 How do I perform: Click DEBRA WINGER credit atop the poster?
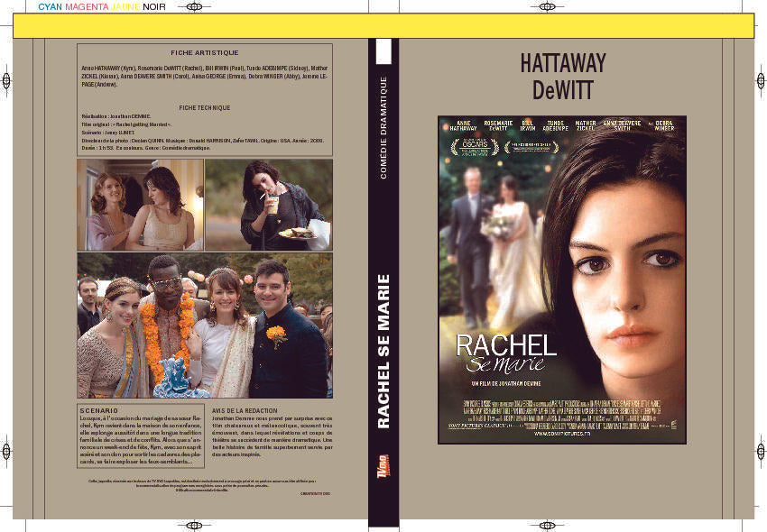click(x=664, y=125)
